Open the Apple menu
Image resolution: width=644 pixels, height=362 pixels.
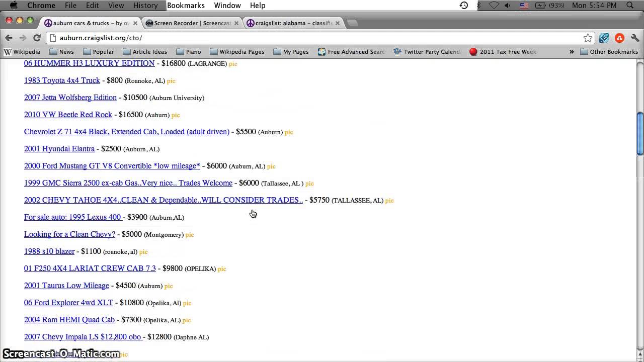[14, 5]
